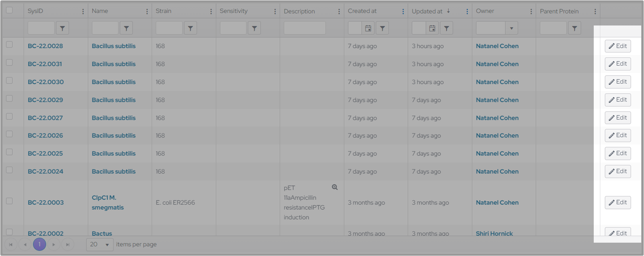Viewport: 644px width, 256px height.
Task: Toggle the select-all checkbox in header
Action: point(9,11)
